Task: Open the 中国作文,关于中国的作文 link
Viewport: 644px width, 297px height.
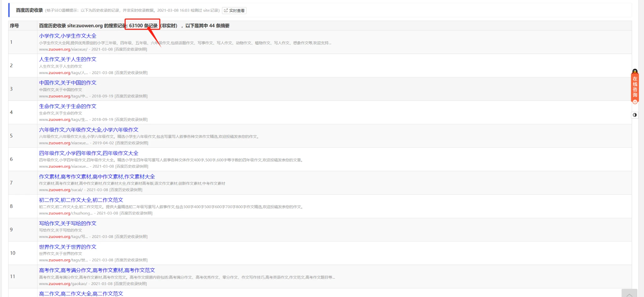Action: pos(68,83)
